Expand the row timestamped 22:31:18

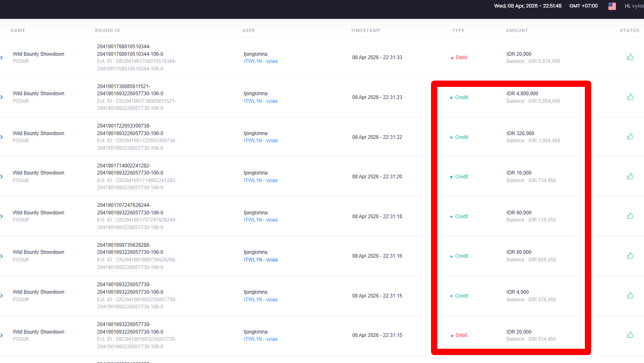[2, 217]
